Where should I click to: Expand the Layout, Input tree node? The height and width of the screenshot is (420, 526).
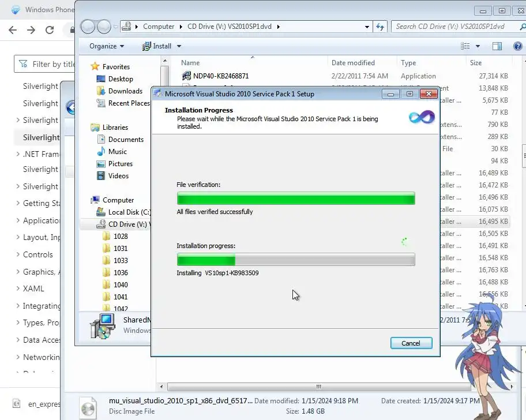(x=18, y=237)
